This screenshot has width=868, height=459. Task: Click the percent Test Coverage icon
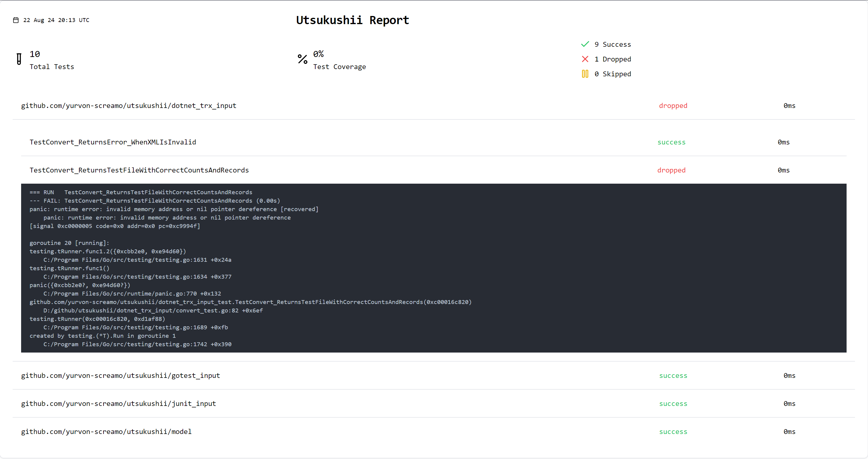(302, 59)
